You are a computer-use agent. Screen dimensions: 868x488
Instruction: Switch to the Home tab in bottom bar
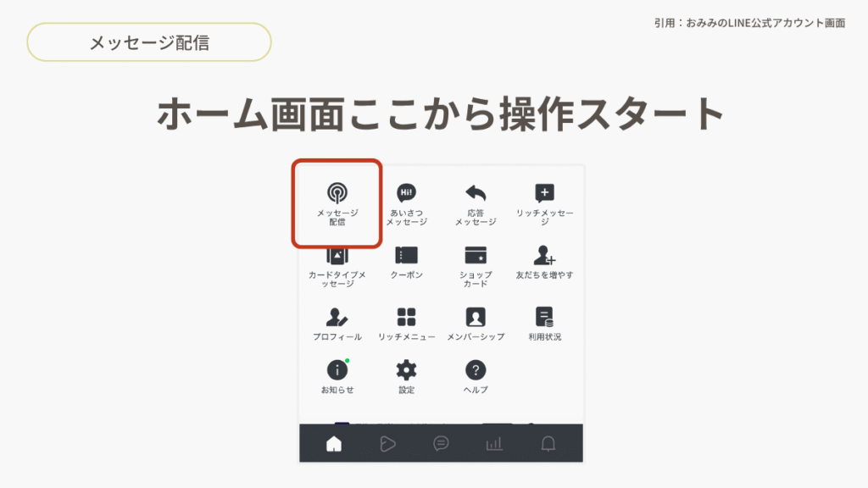(334, 443)
